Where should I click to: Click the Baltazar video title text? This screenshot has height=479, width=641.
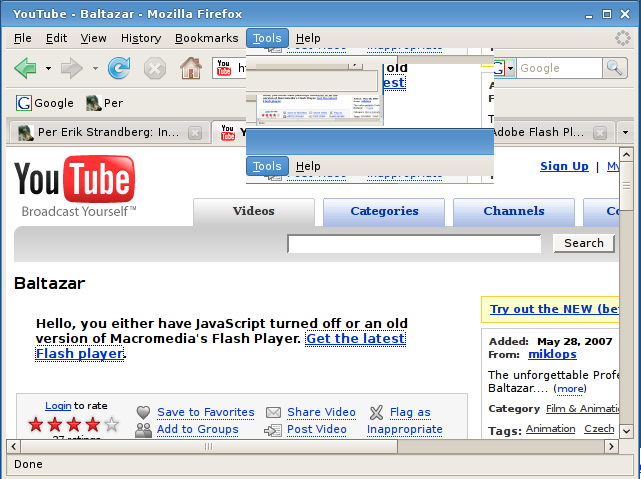pyautogui.click(x=49, y=283)
